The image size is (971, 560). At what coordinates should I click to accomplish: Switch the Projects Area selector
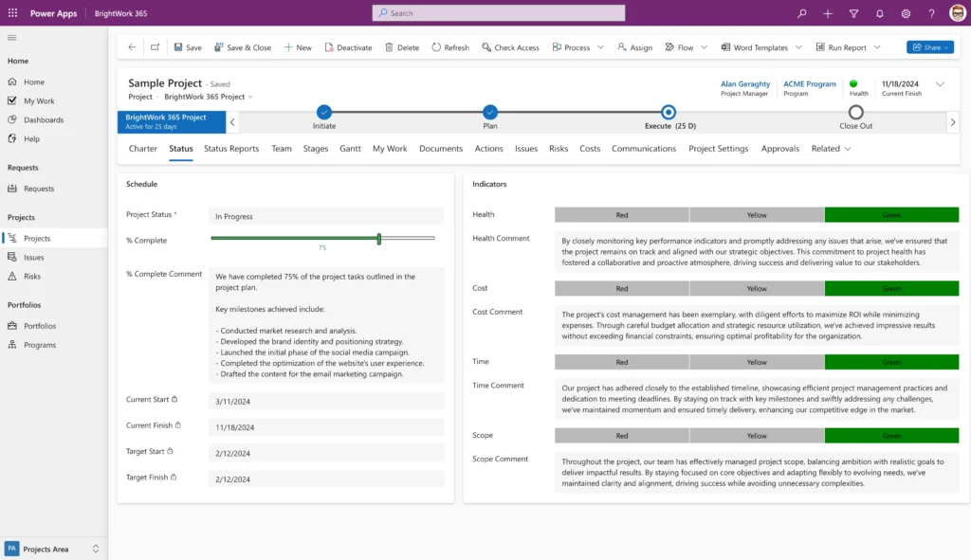pos(52,549)
